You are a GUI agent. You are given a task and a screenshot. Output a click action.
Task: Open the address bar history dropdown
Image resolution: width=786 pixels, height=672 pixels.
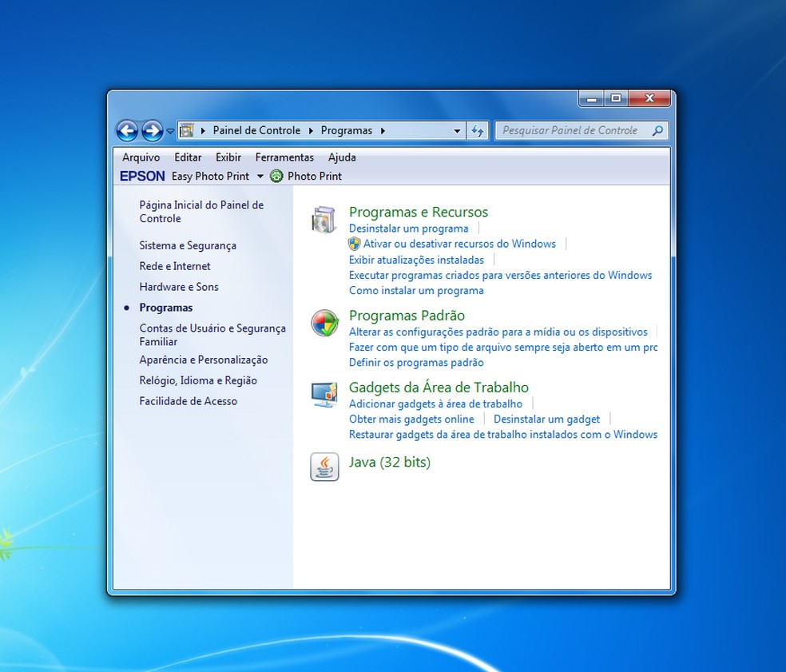457,131
